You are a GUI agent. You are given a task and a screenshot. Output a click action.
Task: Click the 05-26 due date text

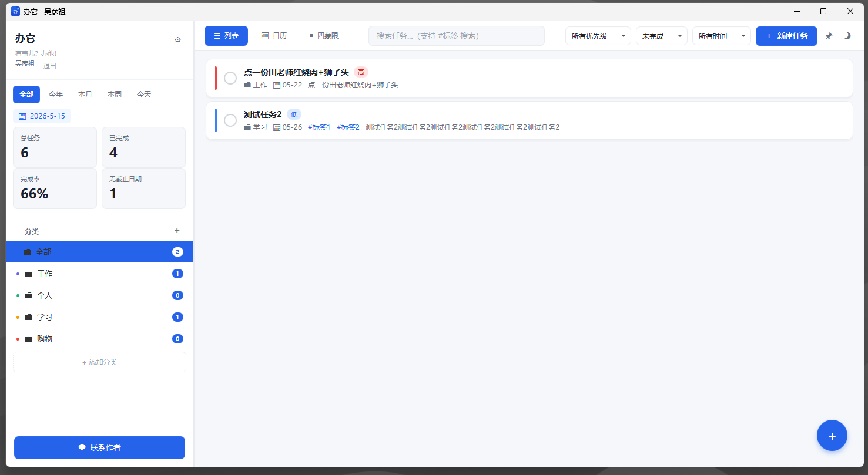click(292, 127)
